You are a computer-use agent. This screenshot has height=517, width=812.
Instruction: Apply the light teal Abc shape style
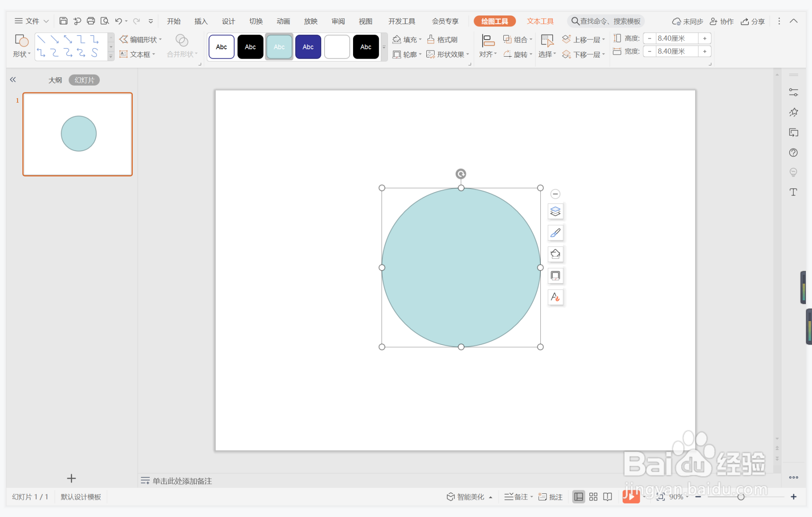(x=279, y=47)
